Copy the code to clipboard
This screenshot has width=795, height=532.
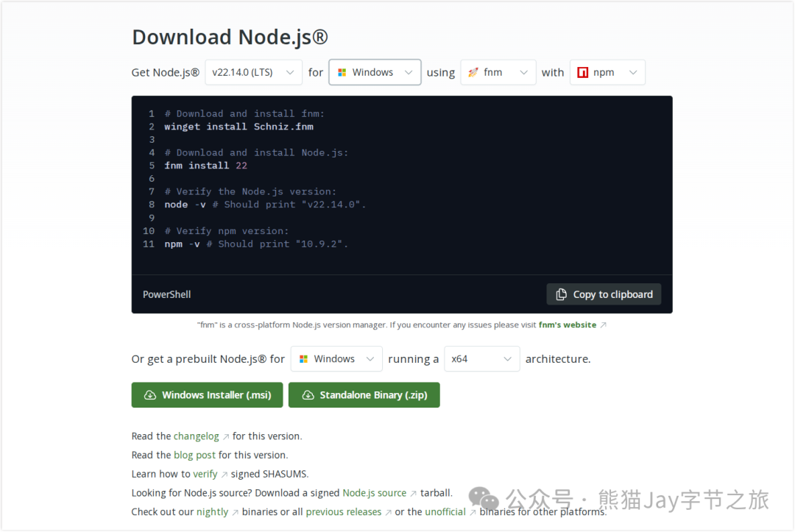[x=604, y=294]
